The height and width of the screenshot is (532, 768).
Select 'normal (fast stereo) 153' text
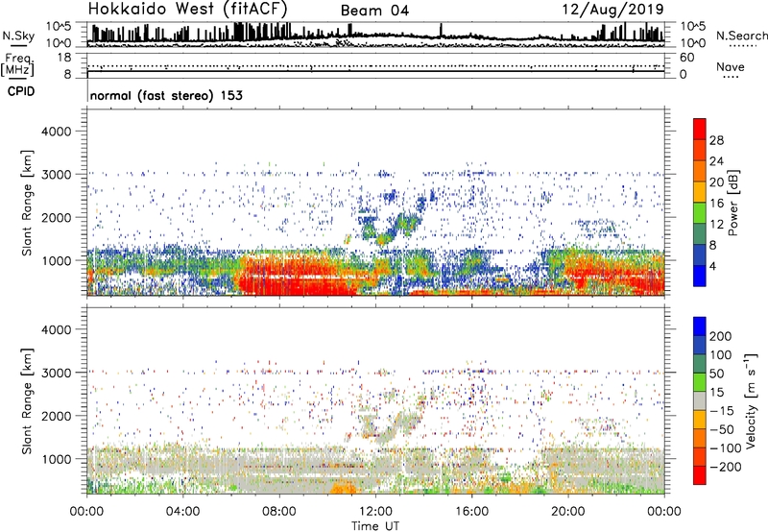click(166, 95)
